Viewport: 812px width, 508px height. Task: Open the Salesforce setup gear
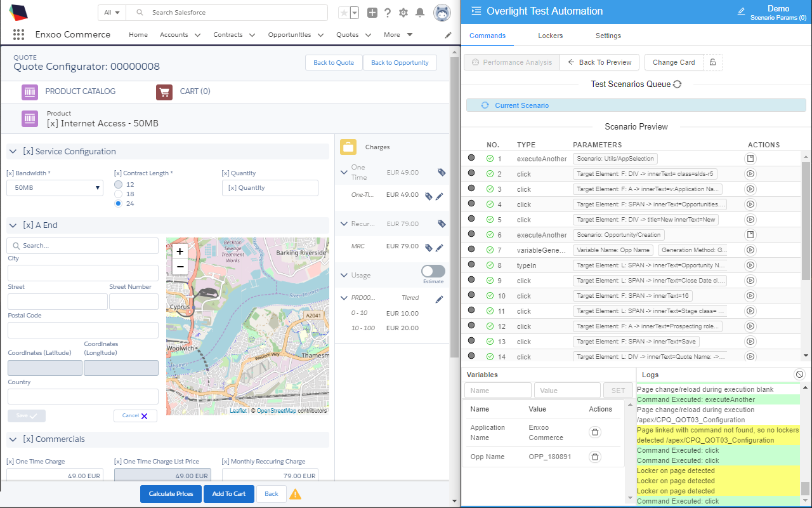pyautogui.click(x=403, y=13)
